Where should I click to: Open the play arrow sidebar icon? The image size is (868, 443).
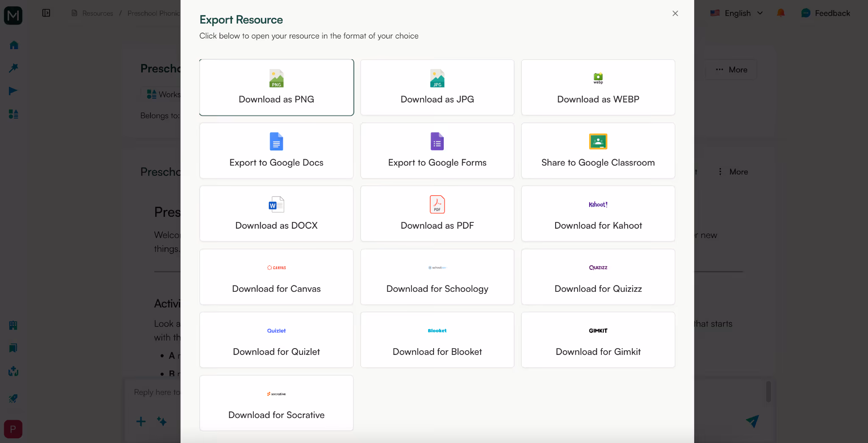(x=14, y=91)
